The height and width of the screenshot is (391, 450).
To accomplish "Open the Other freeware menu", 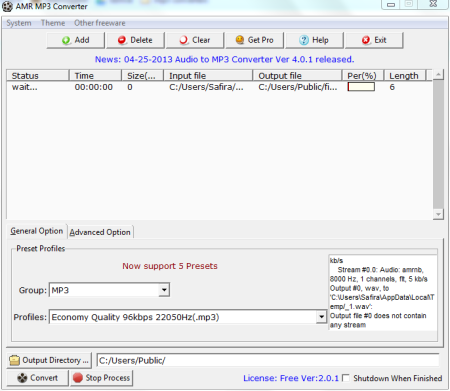I will (x=100, y=23).
